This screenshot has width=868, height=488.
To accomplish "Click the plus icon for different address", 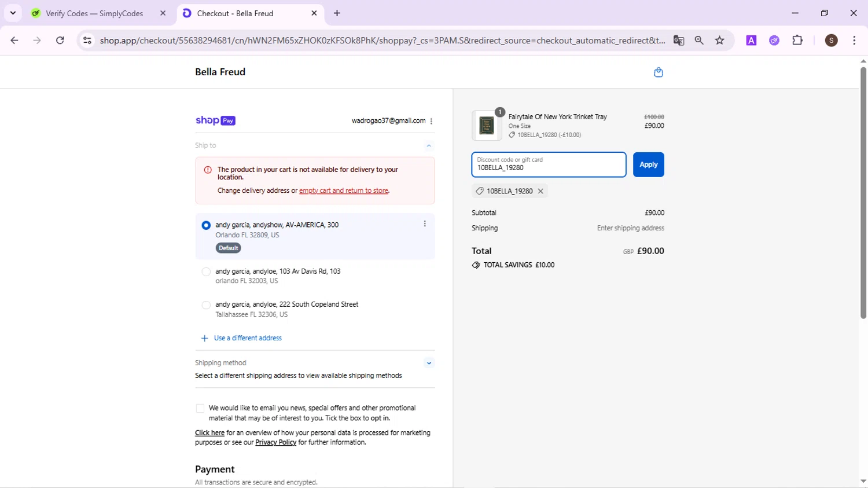I will point(204,338).
